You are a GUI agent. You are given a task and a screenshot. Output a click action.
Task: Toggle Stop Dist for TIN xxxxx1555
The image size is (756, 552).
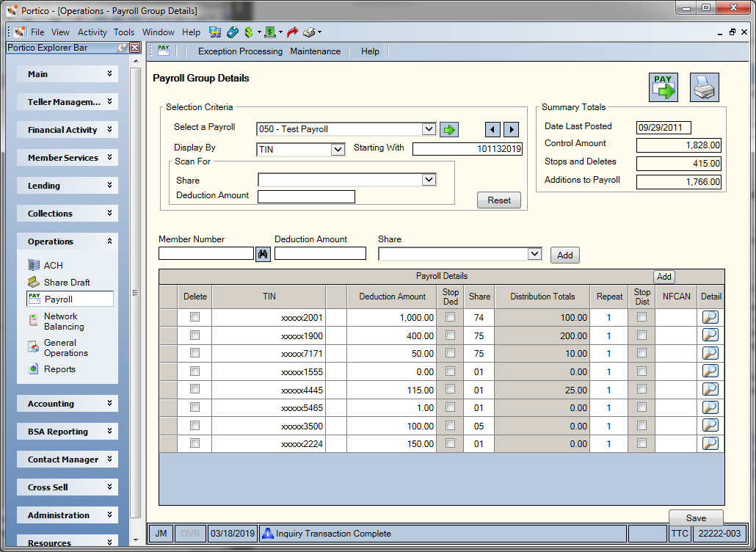[641, 371]
